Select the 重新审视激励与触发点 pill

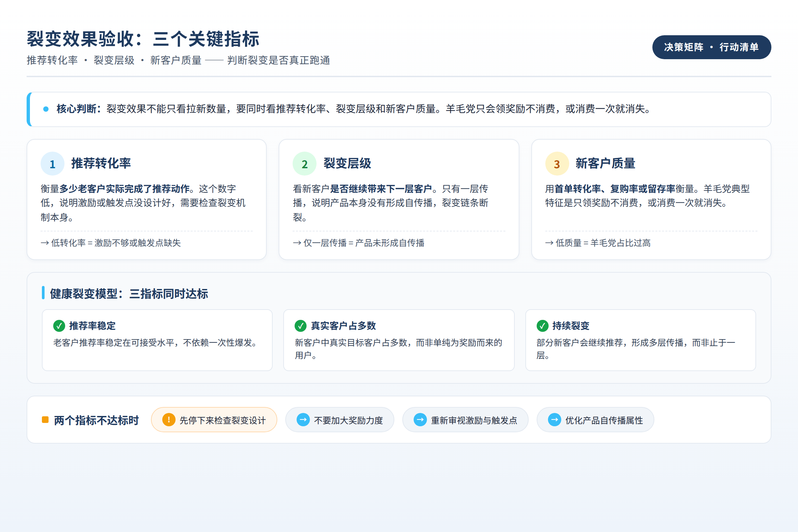point(465,420)
